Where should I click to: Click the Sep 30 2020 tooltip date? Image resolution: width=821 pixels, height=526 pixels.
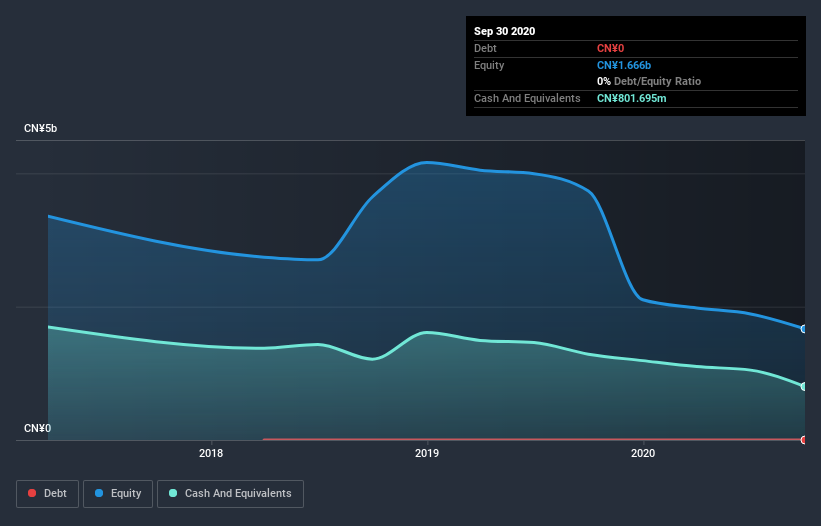point(504,31)
